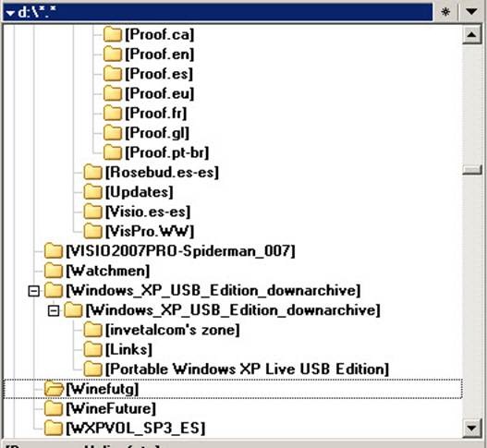Select the [Links] folder name
Viewport: 487px width, 448px height.
click(x=128, y=349)
